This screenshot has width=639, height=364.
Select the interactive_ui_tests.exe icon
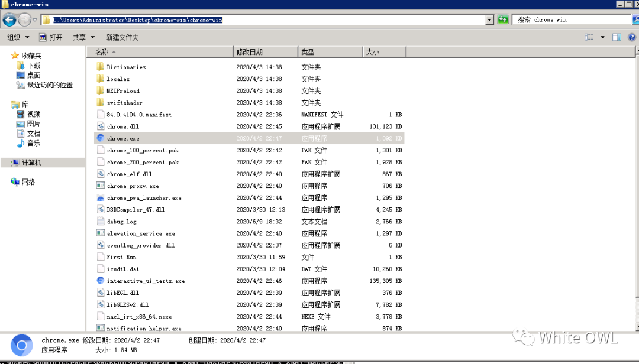(x=101, y=281)
